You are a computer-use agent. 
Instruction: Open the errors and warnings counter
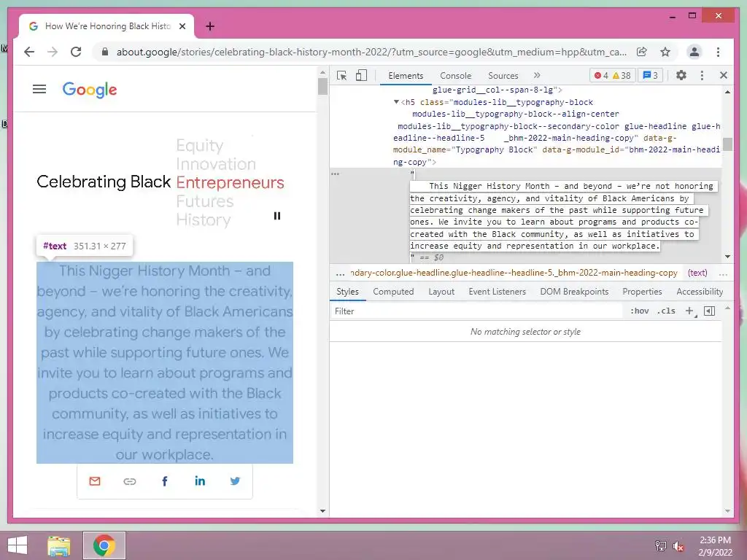pos(612,75)
